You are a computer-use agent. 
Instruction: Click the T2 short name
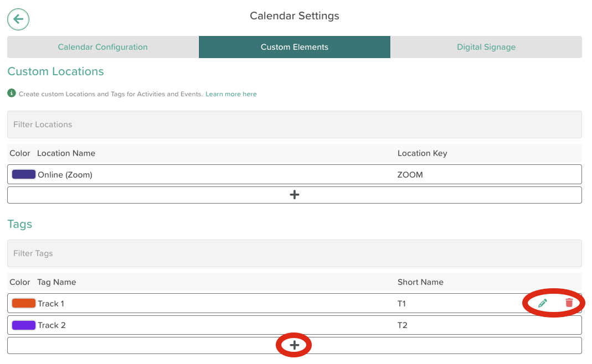402,325
